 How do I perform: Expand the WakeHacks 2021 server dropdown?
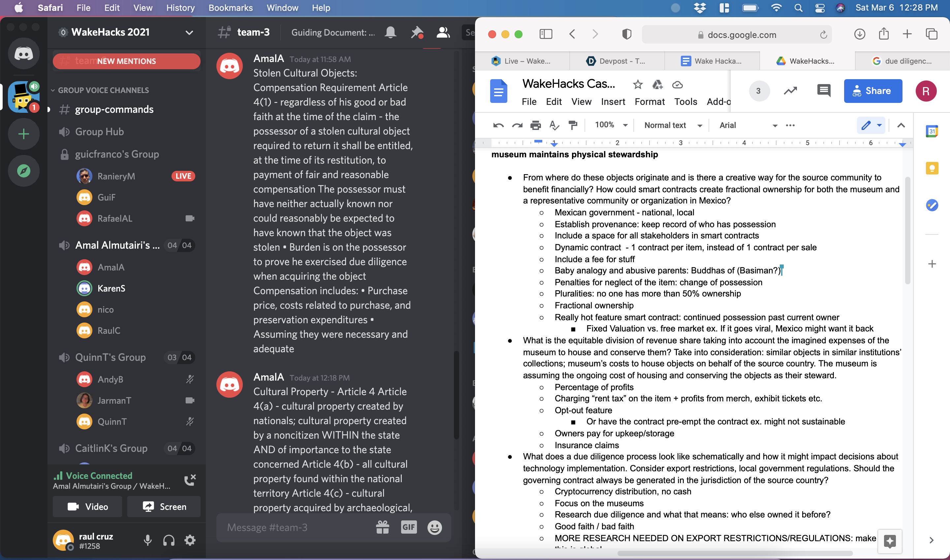pyautogui.click(x=189, y=32)
